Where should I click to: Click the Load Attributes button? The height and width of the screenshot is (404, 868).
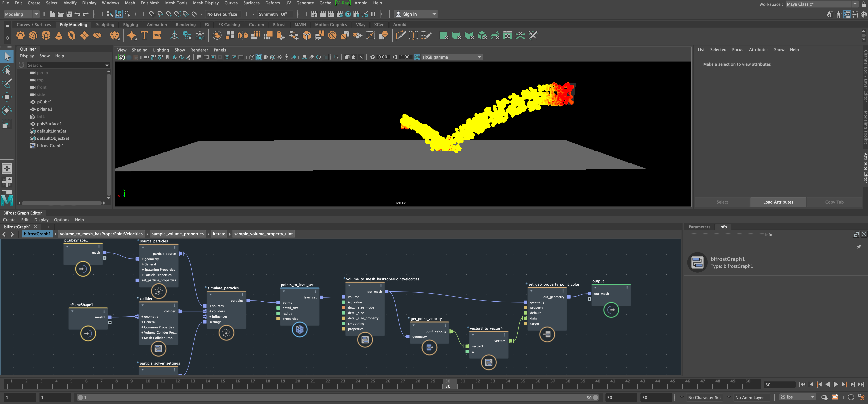pos(778,202)
